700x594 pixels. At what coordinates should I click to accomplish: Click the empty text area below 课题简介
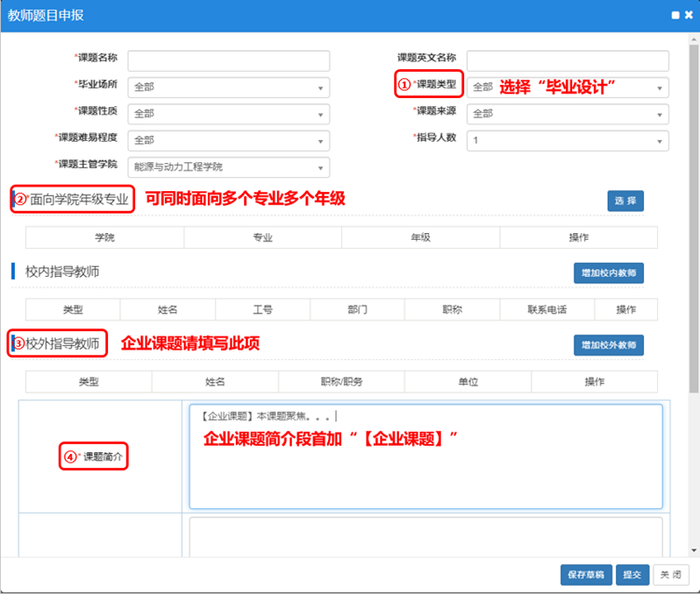coord(425,536)
